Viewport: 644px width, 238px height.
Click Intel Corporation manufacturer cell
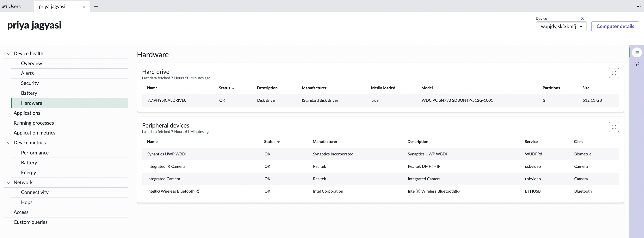(x=328, y=191)
